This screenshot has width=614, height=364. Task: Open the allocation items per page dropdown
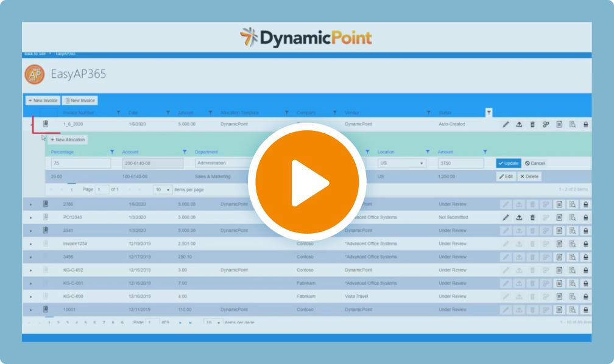click(163, 190)
